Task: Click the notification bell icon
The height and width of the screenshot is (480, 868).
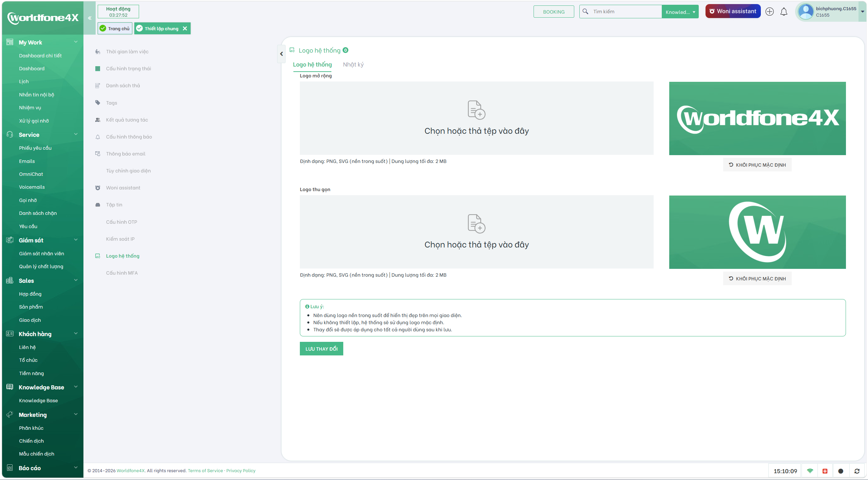Action: [784, 12]
